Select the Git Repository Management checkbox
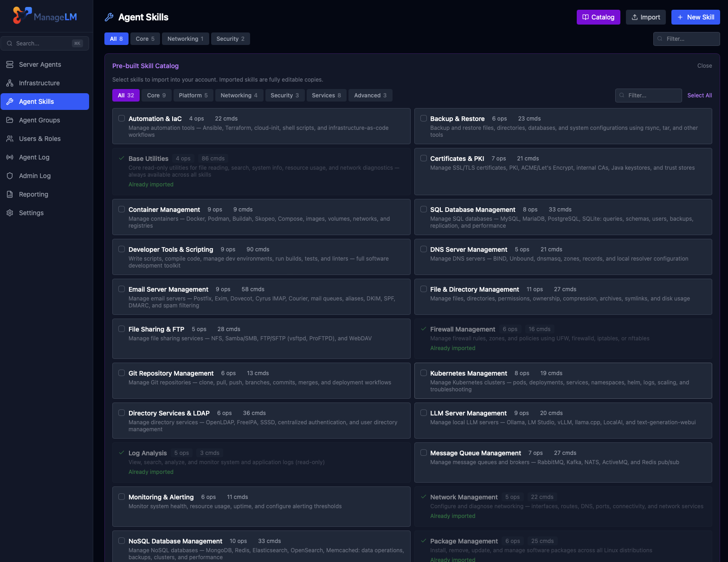728x562 pixels. pos(122,373)
